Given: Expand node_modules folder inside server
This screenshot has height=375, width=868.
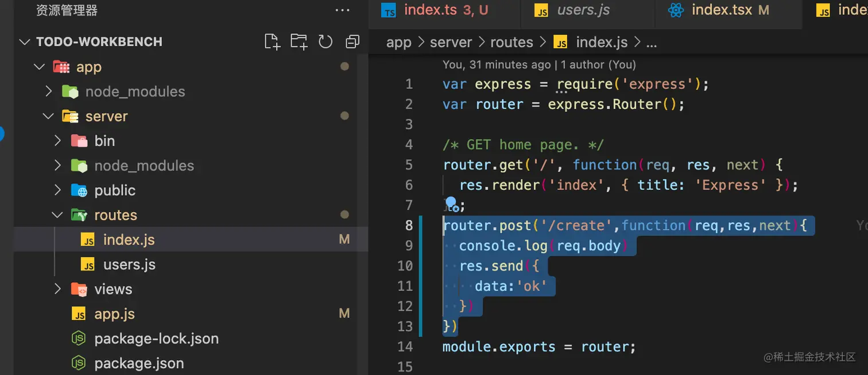Looking at the screenshot, I should (57, 165).
